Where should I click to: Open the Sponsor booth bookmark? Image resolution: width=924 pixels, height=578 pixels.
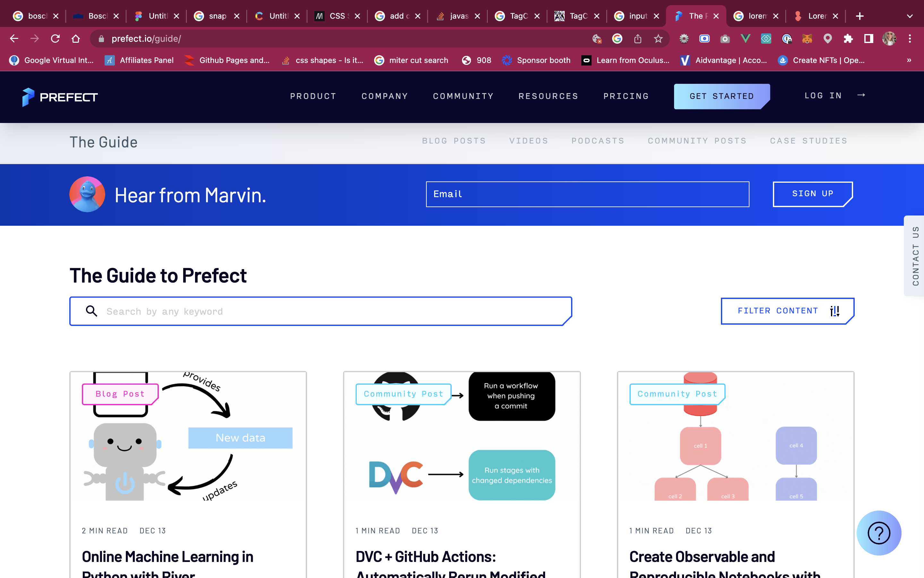536,60
